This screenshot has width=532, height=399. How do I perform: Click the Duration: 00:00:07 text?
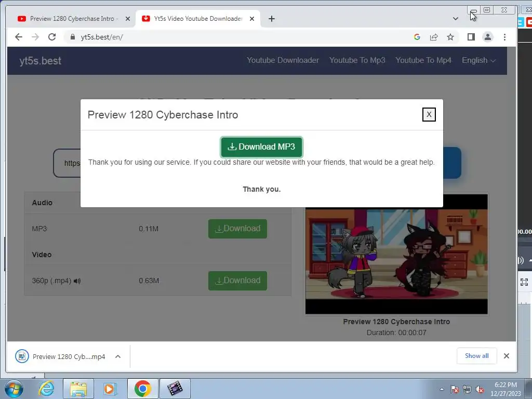396,332
